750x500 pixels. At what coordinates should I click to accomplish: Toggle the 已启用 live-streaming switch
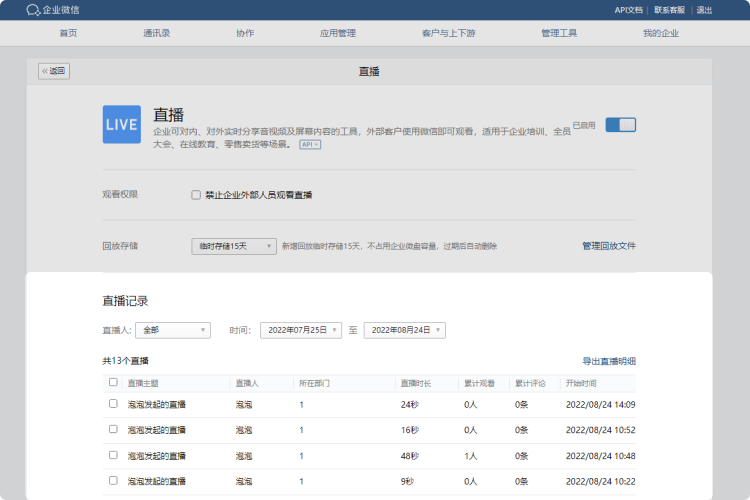(x=620, y=125)
